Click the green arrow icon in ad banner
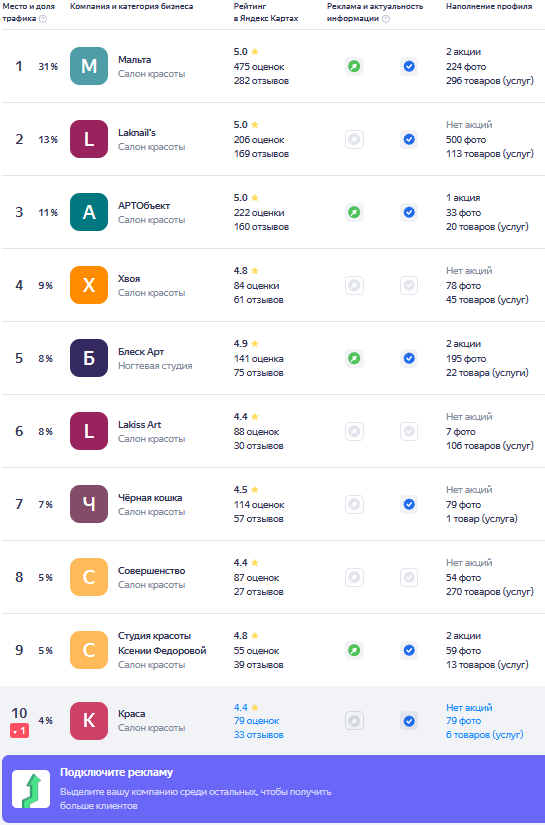The width and height of the screenshot is (545, 825). [x=31, y=789]
